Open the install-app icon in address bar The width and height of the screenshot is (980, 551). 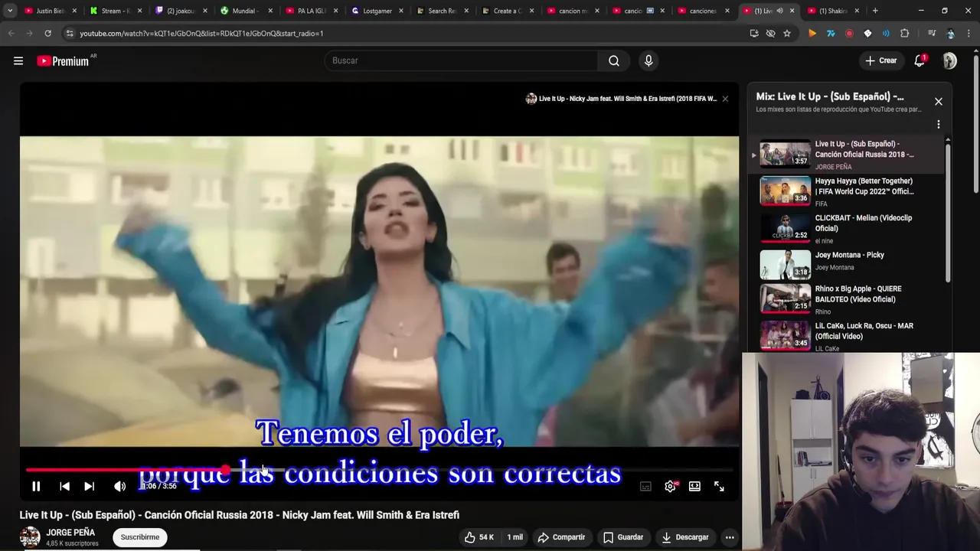click(x=754, y=34)
